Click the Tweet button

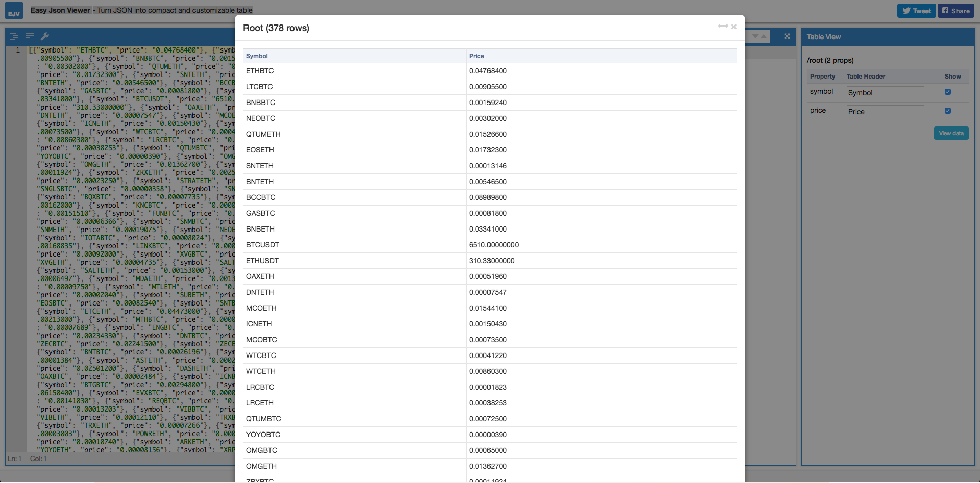pos(916,11)
